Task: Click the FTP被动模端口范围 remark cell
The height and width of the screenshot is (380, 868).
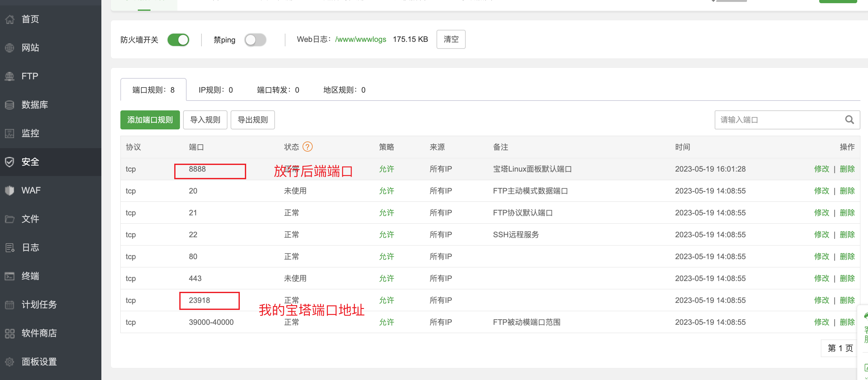Action: point(526,322)
